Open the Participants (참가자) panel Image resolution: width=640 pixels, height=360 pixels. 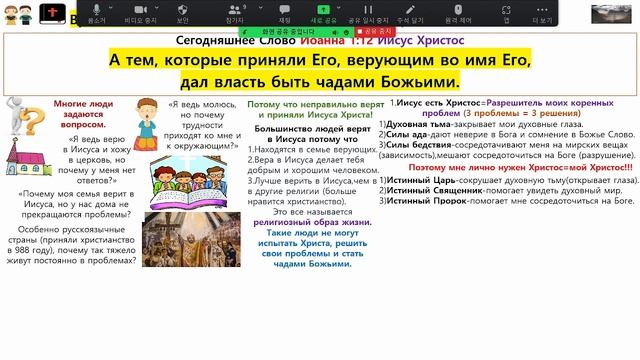pos(235,13)
